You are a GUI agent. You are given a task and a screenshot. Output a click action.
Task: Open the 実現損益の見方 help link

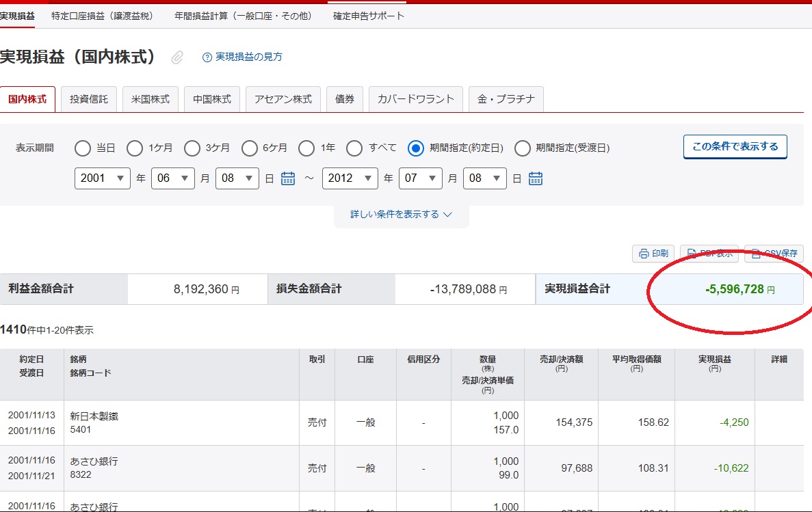pos(248,57)
